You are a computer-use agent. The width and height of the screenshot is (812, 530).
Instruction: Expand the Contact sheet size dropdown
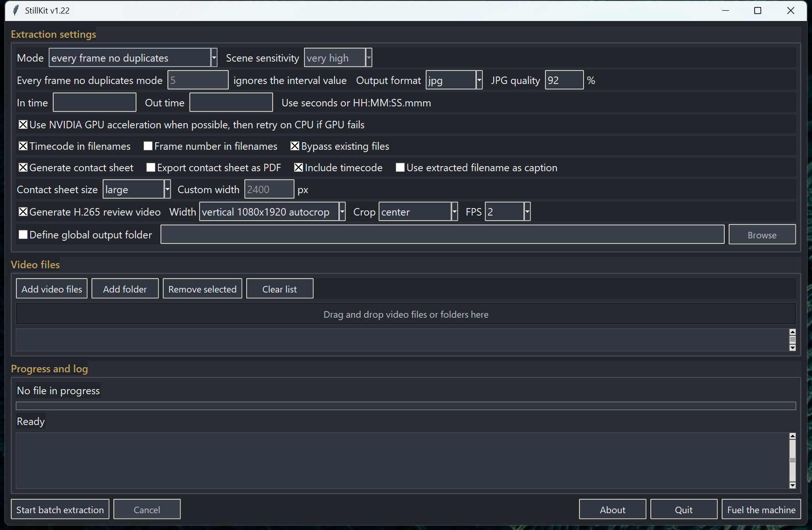point(167,189)
